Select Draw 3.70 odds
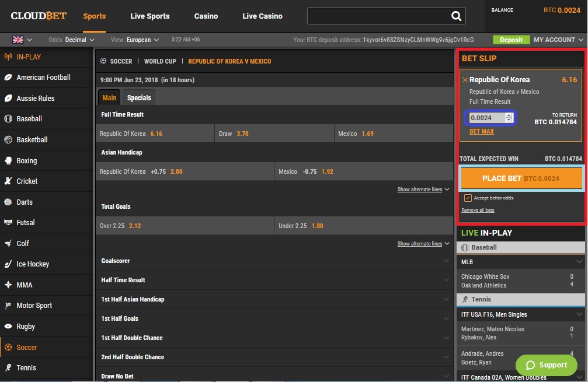Screen dimensions: 588x382 274,134
